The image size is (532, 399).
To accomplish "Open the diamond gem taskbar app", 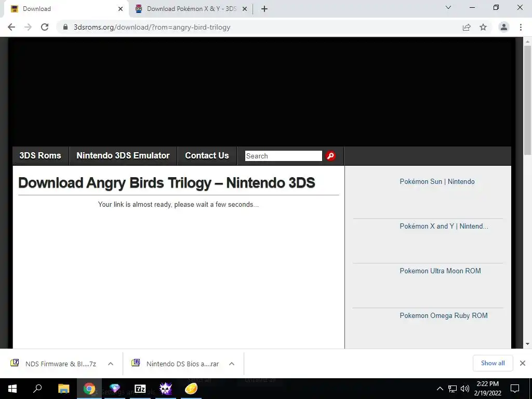I will [115, 389].
